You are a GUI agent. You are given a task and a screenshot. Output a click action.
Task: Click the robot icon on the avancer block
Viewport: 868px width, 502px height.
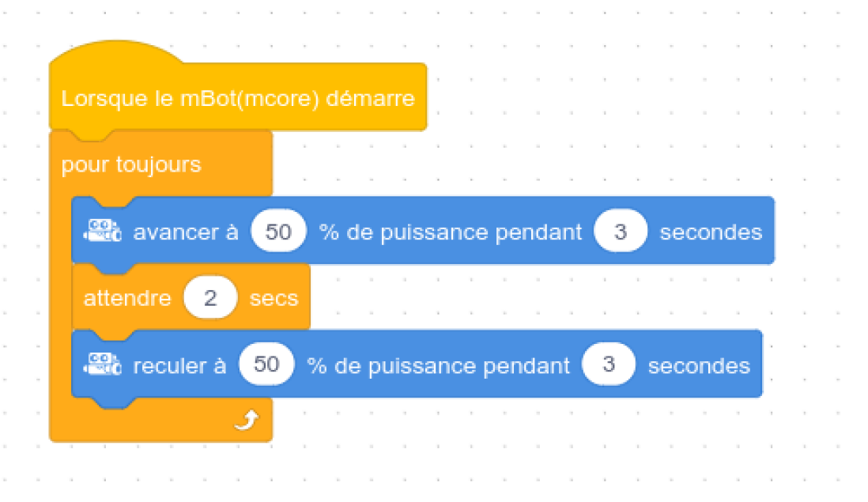pyautogui.click(x=103, y=231)
